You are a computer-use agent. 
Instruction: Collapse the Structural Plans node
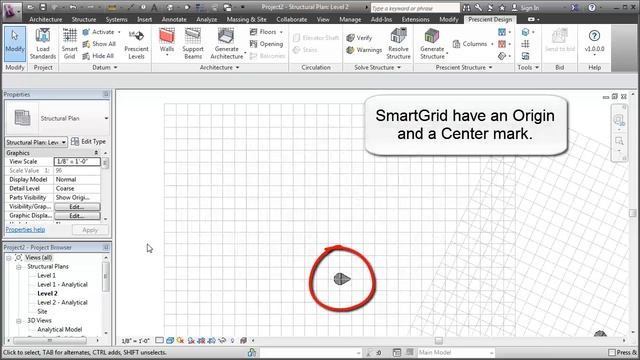coord(19,267)
